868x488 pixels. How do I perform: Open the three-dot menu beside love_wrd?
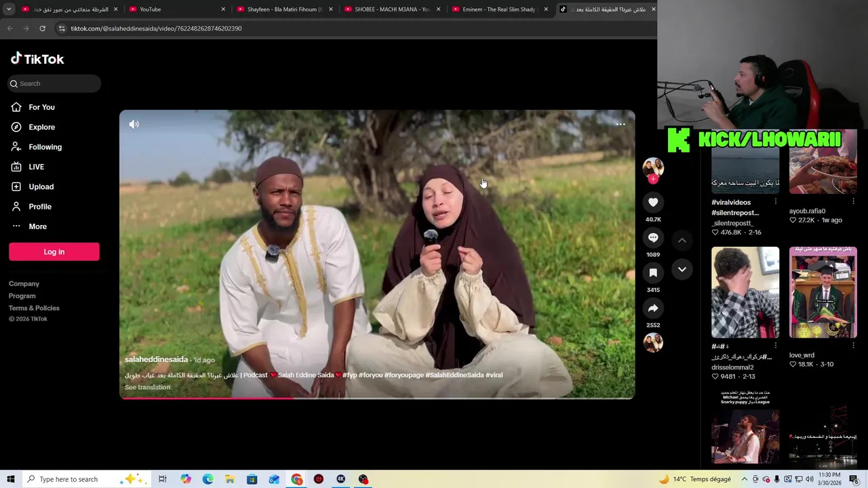(853, 346)
